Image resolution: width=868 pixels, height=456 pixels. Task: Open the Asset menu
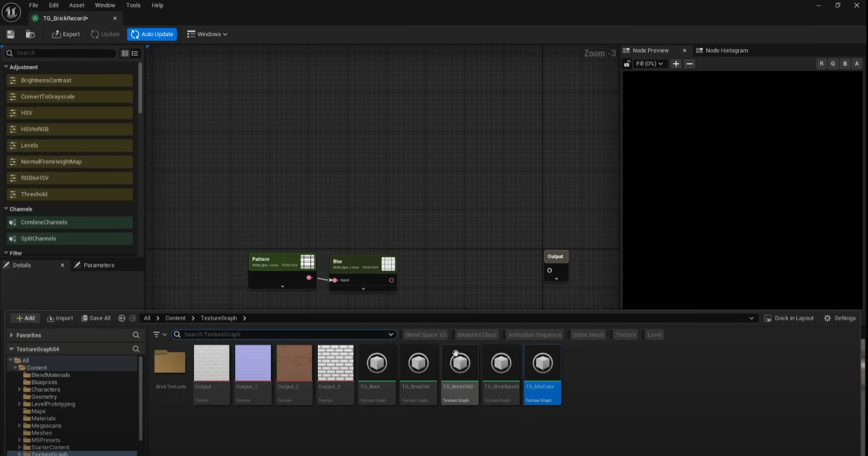[77, 5]
